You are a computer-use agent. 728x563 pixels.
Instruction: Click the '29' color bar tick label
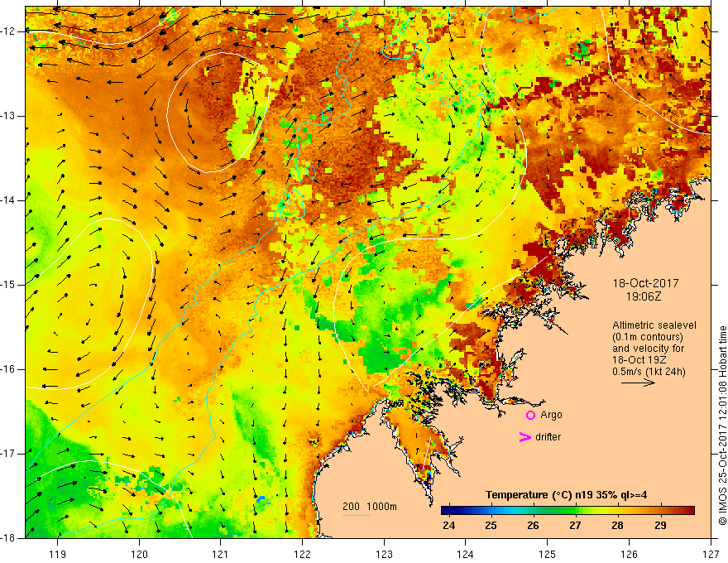(x=660, y=526)
